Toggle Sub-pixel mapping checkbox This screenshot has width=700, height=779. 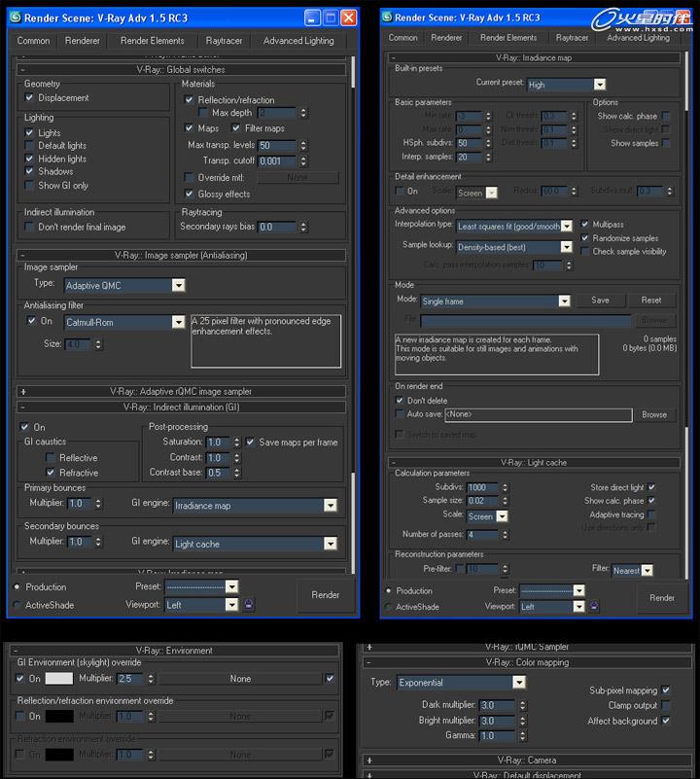(666, 690)
